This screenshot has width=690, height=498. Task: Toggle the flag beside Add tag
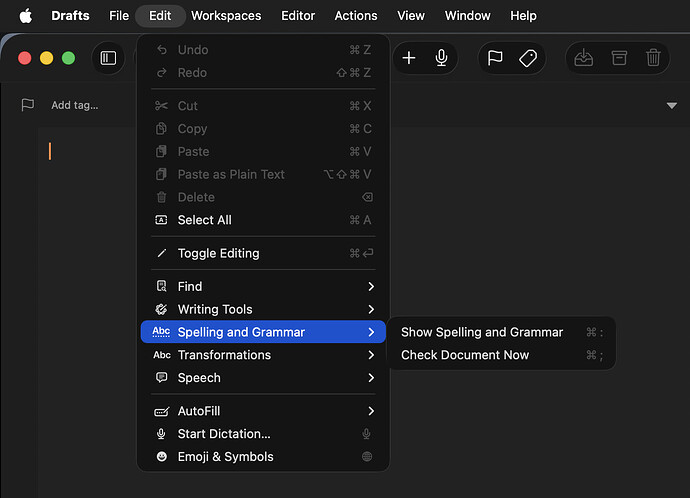click(x=28, y=105)
